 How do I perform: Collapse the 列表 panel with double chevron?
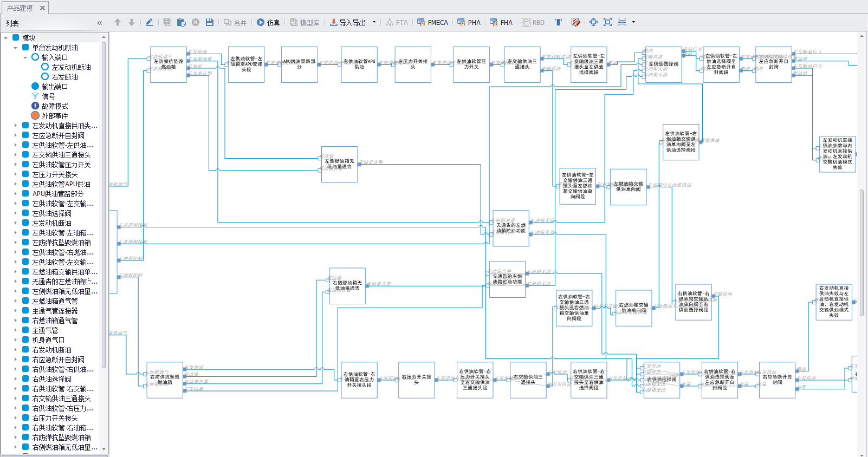pyautogui.click(x=100, y=23)
